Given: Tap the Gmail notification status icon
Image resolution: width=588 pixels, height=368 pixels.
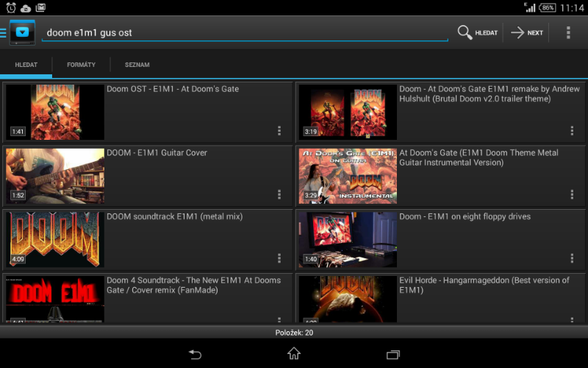Looking at the screenshot, I should (x=40, y=7).
